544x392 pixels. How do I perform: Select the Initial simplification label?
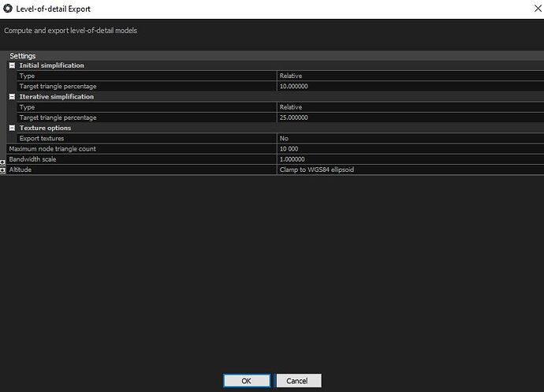coord(52,65)
